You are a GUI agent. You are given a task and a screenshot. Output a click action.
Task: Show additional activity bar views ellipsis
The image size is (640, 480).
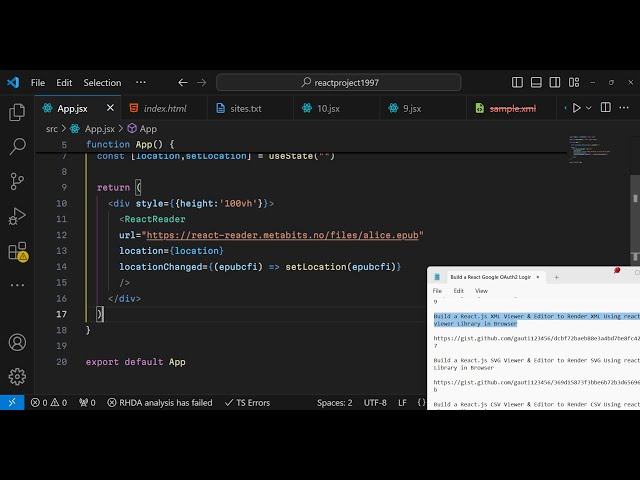pos(17,285)
